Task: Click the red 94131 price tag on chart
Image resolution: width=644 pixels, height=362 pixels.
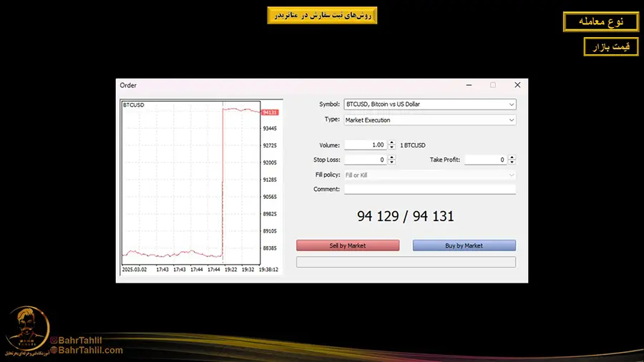Action: [270, 112]
